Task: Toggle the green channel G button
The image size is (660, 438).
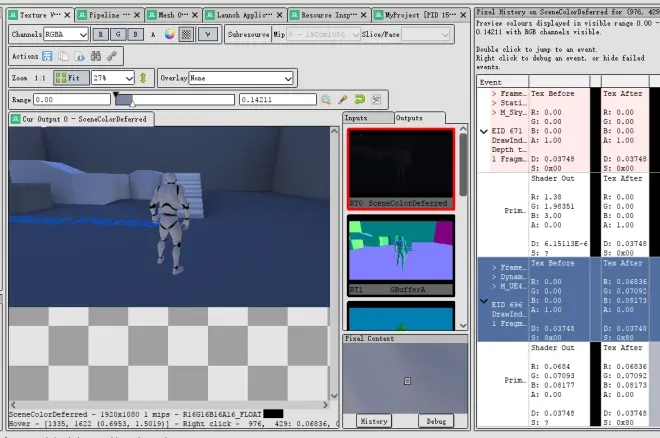Action: tap(118, 35)
